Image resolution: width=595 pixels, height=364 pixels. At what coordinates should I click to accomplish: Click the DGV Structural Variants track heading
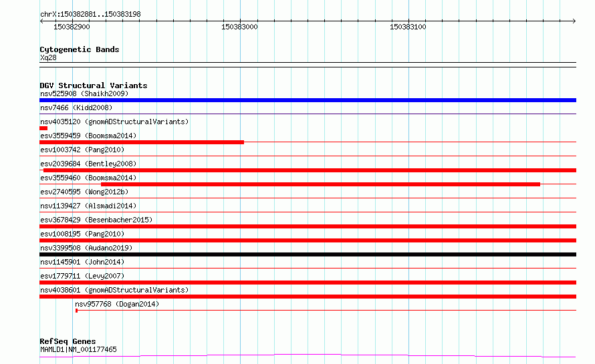(94, 85)
